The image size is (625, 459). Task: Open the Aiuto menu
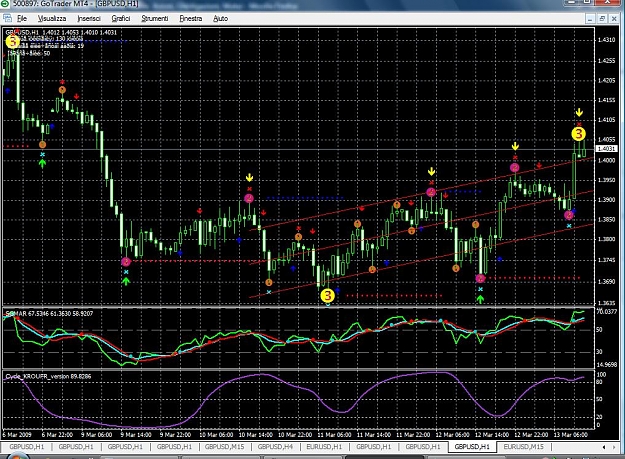pyautogui.click(x=220, y=18)
